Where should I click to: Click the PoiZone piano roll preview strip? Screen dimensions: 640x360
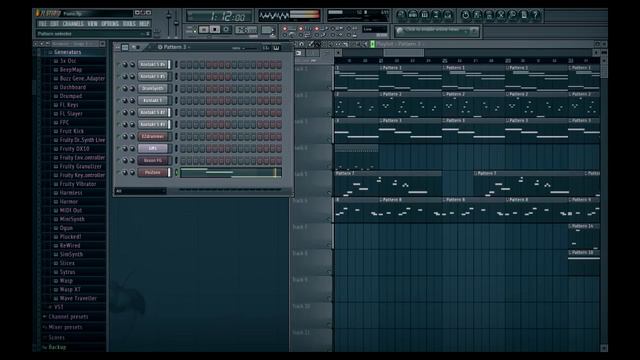pos(231,173)
